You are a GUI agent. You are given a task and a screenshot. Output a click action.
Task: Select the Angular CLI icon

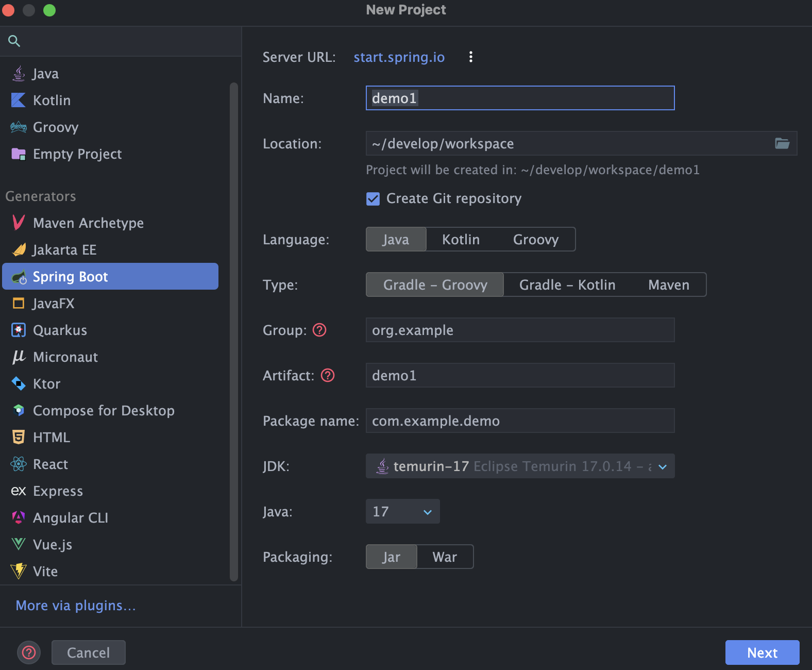point(19,517)
